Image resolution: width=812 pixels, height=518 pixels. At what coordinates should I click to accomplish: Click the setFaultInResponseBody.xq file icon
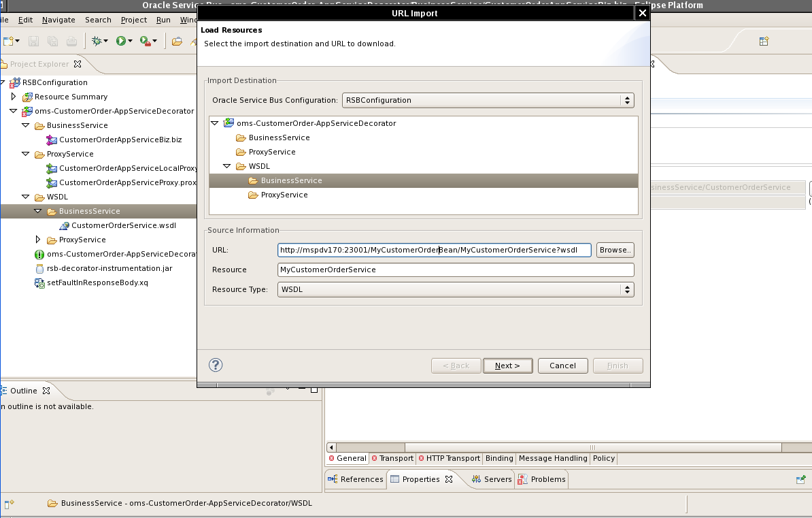pos(39,282)
